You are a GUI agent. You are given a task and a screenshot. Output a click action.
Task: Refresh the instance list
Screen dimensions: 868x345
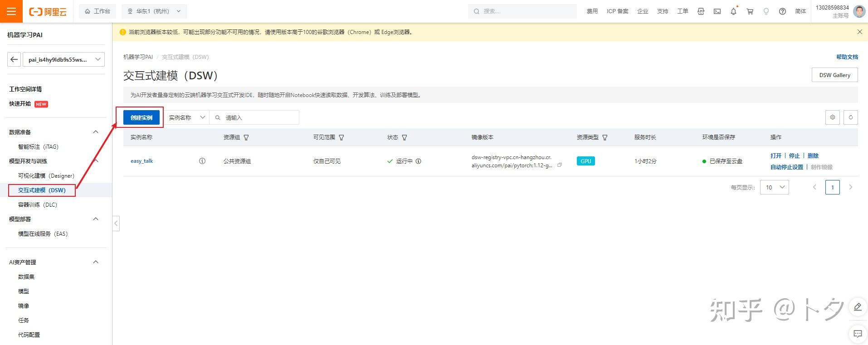(x=851, y=117)
